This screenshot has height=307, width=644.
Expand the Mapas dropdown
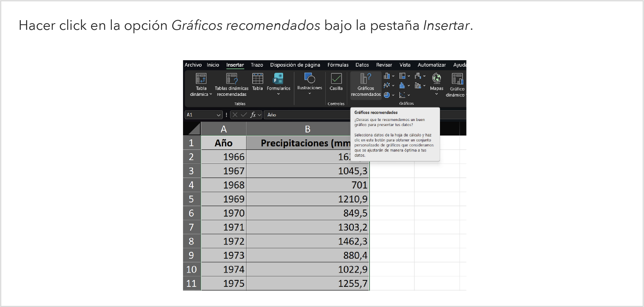pyautogui.click(x=436, y=94)
